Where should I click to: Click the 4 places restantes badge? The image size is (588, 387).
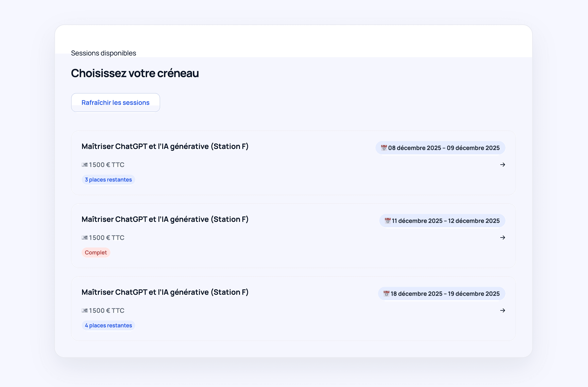coord(108,325)
